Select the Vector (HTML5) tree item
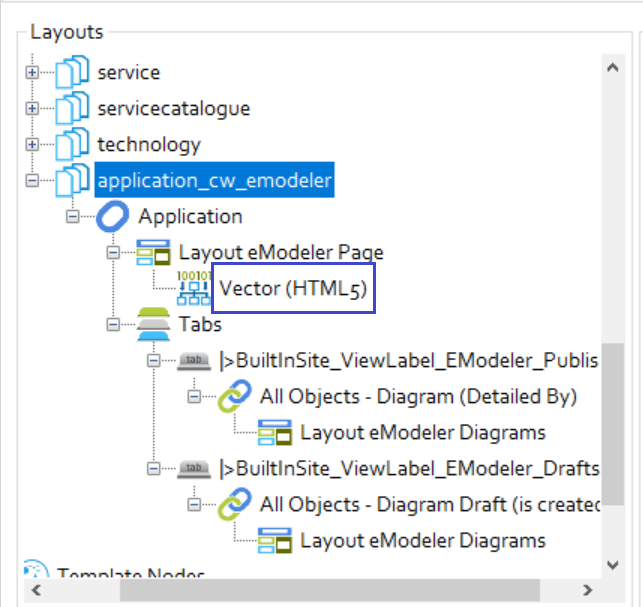Viewport: 643px width, 607px height. pos(290,289)
